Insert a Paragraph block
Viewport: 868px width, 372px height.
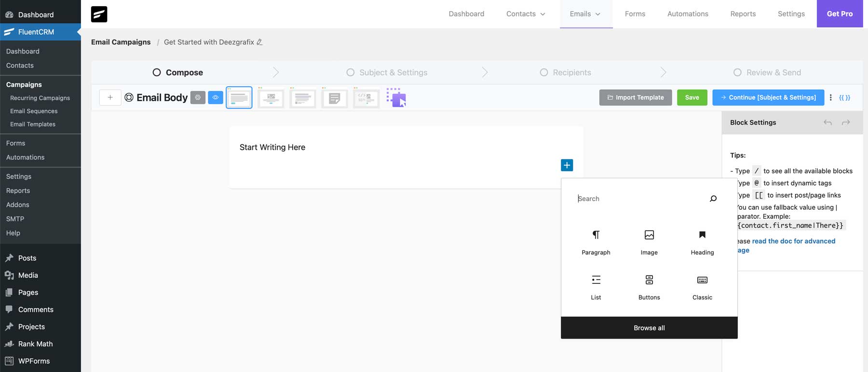tap(596, 242)
